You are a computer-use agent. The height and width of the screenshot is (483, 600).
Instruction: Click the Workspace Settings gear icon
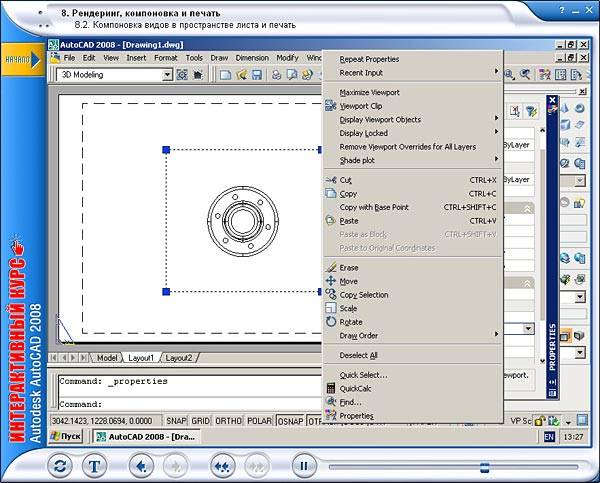coord(182,75)
